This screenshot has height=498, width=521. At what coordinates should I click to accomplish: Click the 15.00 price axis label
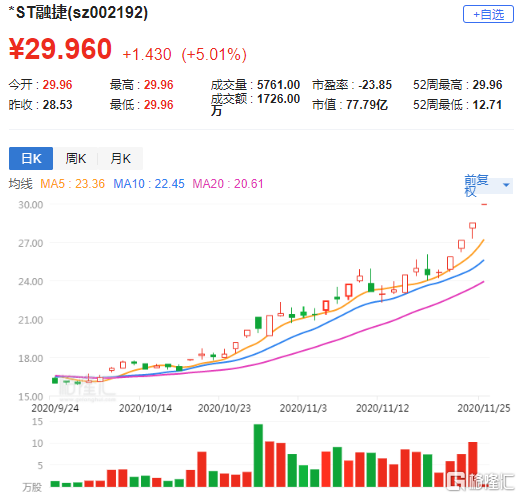click(30, 397)
